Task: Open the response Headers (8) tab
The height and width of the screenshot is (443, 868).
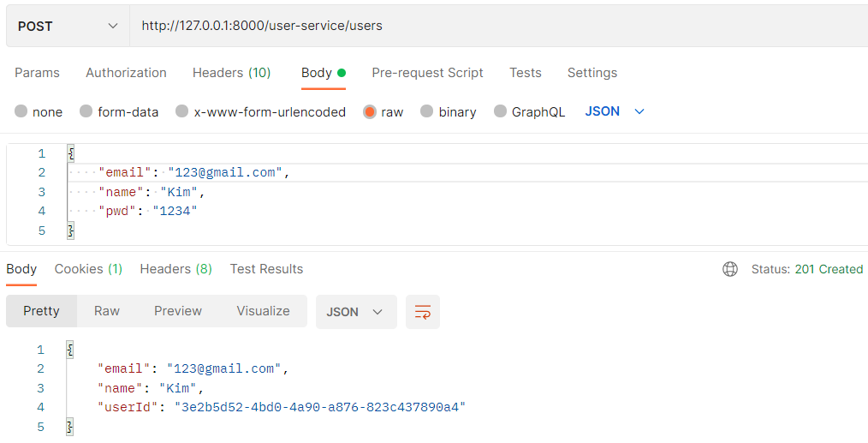Action: coord(176,269)
